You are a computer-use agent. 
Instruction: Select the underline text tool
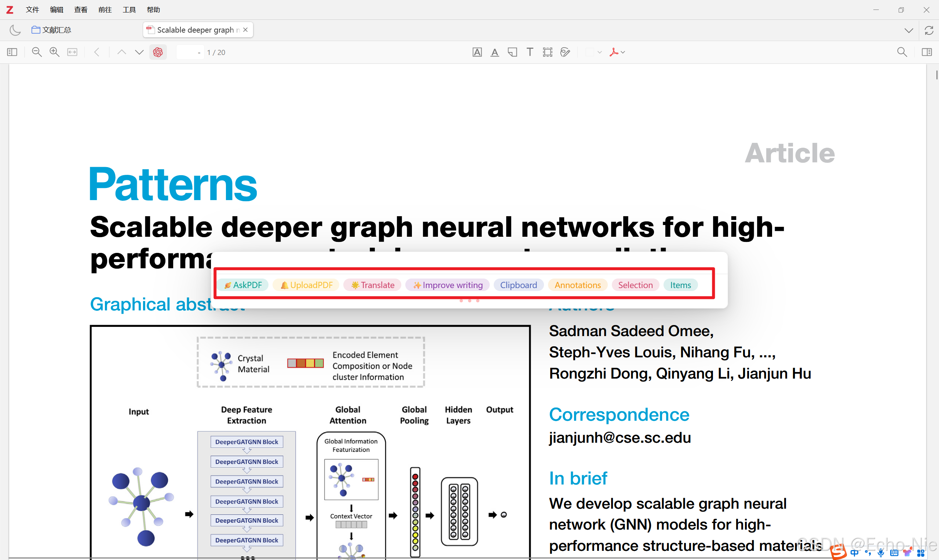494,52
